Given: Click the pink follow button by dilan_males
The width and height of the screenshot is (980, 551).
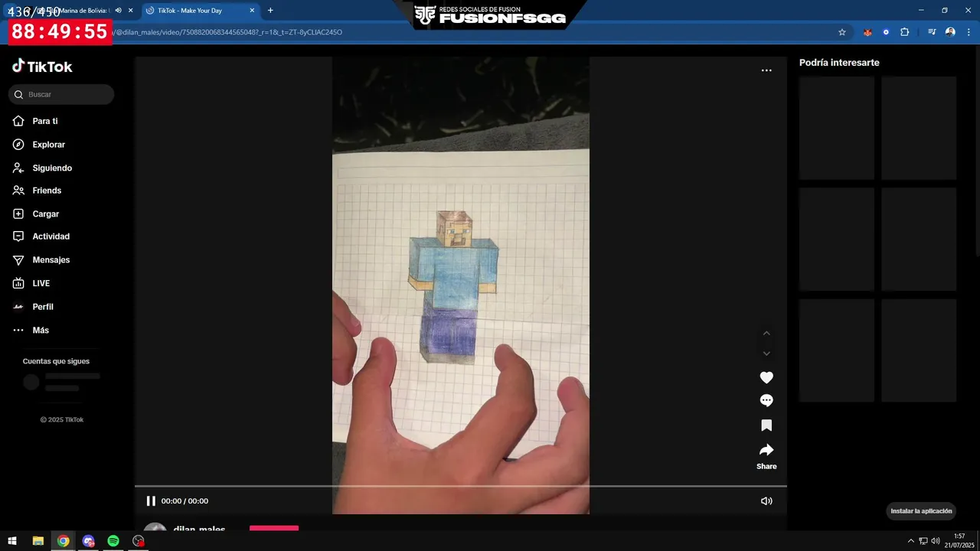Looking at the screenshot, I should [x=274, y=528].
